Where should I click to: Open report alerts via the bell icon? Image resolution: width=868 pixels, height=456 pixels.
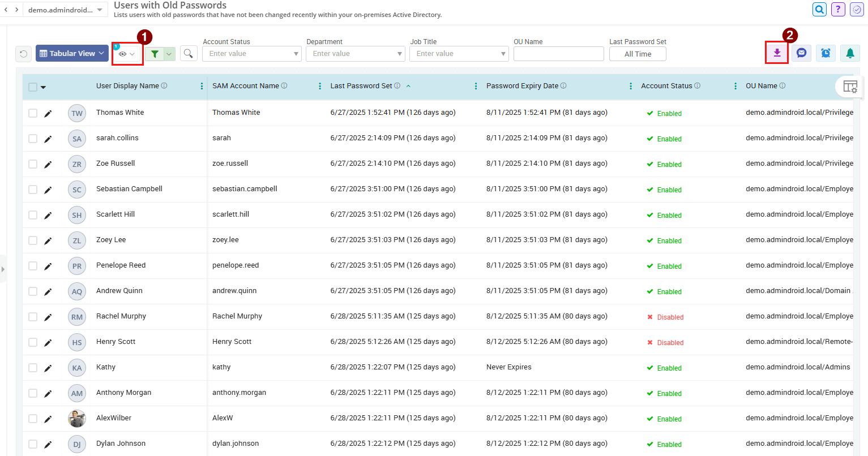coord(849,53)
